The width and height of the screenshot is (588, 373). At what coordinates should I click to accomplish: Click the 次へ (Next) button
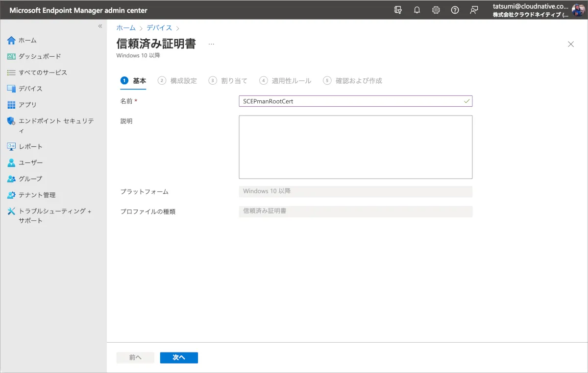(x=179, y=358)
